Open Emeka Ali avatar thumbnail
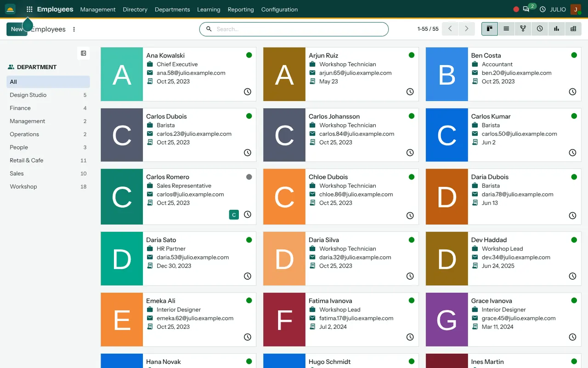The image size is (588, 368). click(x=122, y=320)
